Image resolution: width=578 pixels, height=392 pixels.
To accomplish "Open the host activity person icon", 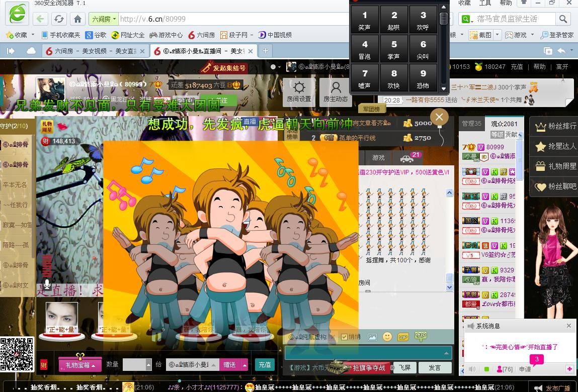I will [336, 91].
